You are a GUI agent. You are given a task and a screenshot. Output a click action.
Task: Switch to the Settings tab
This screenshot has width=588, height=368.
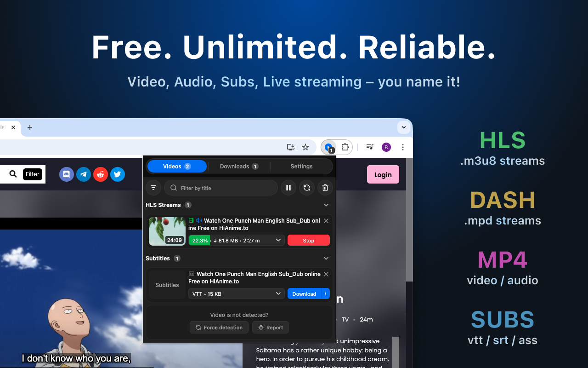tap(301, 167)
